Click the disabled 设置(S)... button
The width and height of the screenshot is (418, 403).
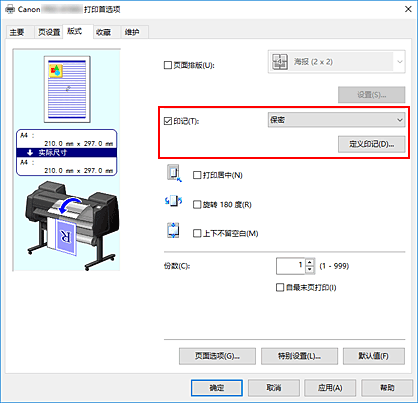point(372,95)
